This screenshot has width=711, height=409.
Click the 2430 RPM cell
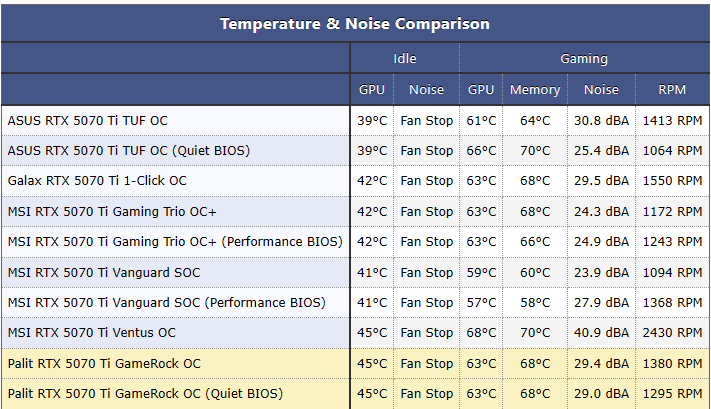coord(672,333)
